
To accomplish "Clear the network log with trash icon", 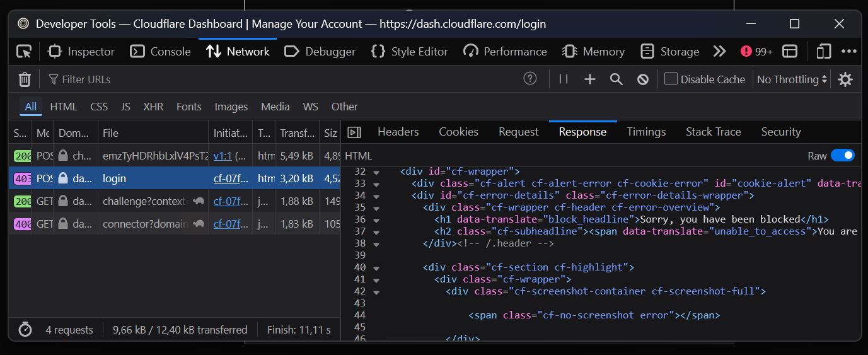I will point(25,79).
